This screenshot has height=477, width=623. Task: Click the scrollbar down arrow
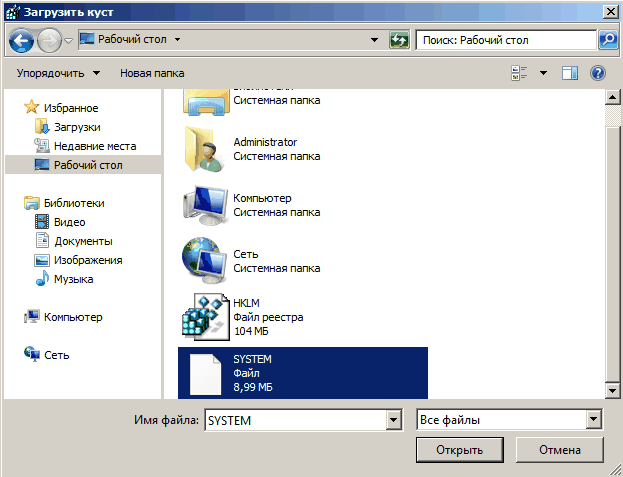(612, 391)
